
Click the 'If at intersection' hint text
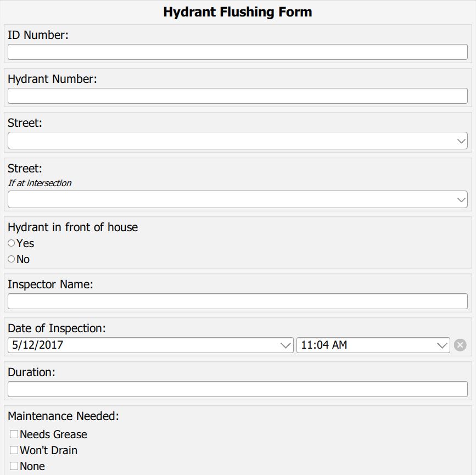pos(40,183)
